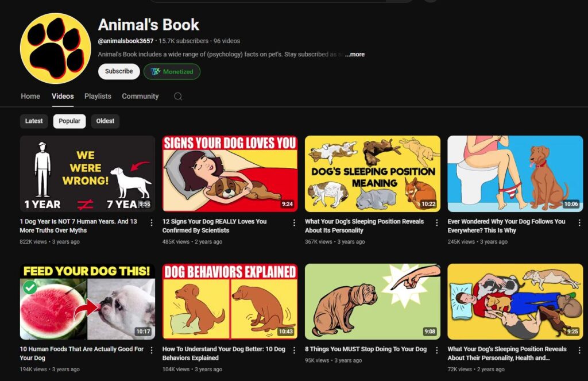Open title '12 Signs Your Dog REALLY Loves You'
The height and width of the screenshot is (381, 588).
(x=215, y=226)
